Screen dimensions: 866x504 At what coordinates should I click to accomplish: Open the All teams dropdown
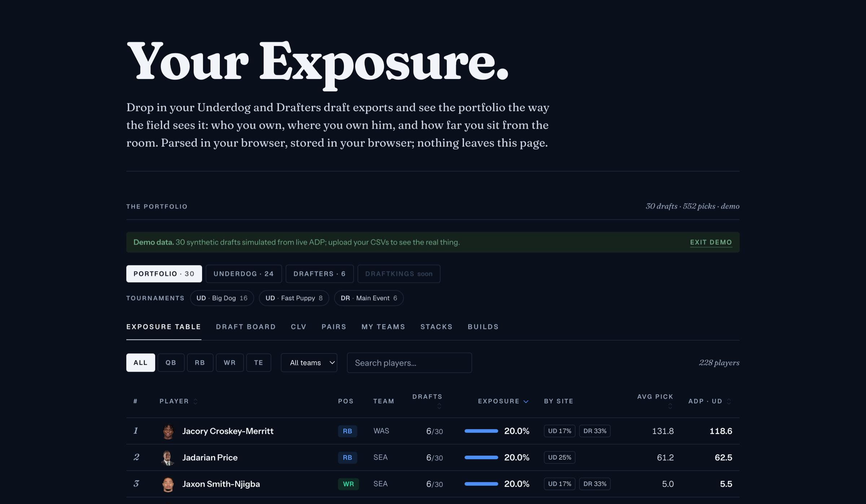[309, 363]
